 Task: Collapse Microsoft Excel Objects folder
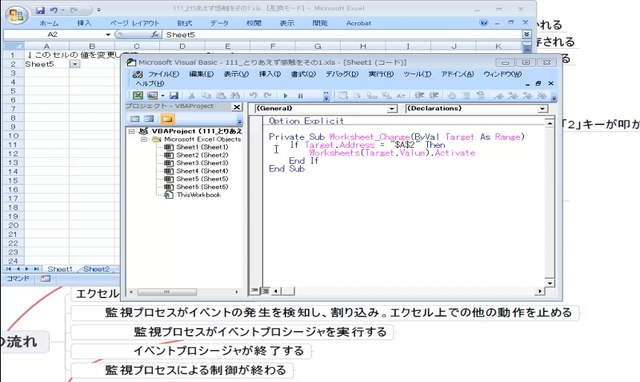(144, 139)
